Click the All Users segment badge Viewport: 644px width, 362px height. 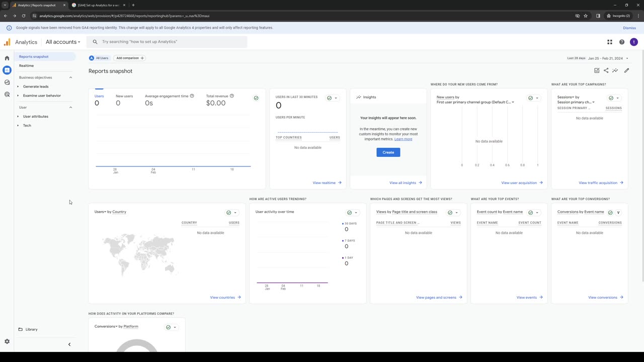coord(100,58)
